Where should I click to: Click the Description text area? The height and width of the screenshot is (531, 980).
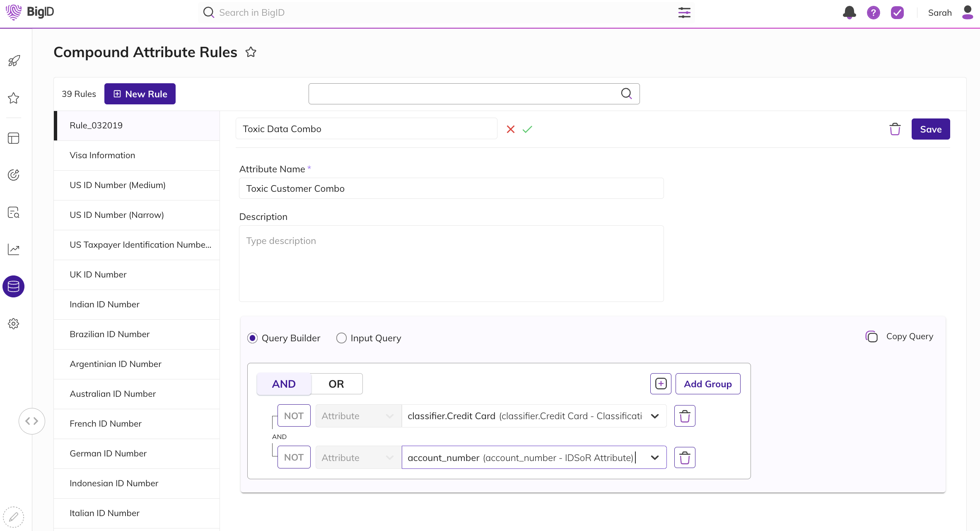click(451, 263)
